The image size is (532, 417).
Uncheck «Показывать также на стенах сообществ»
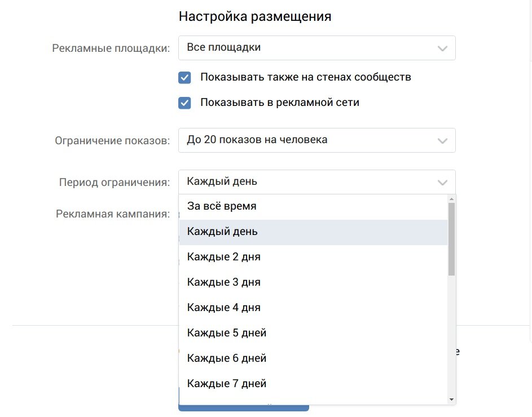coord(184,77)
